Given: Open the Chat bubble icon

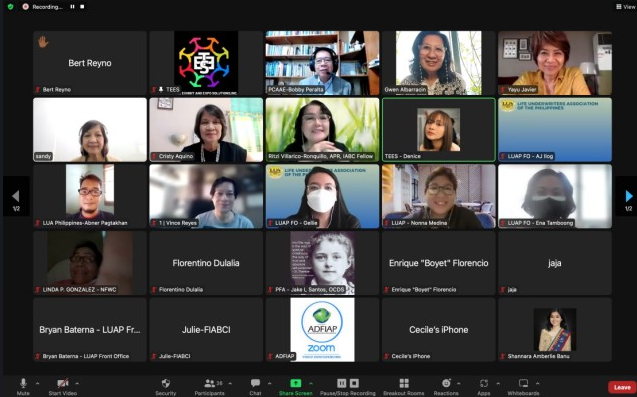Looking at the screenshot, I should click(x=255, y=383).
